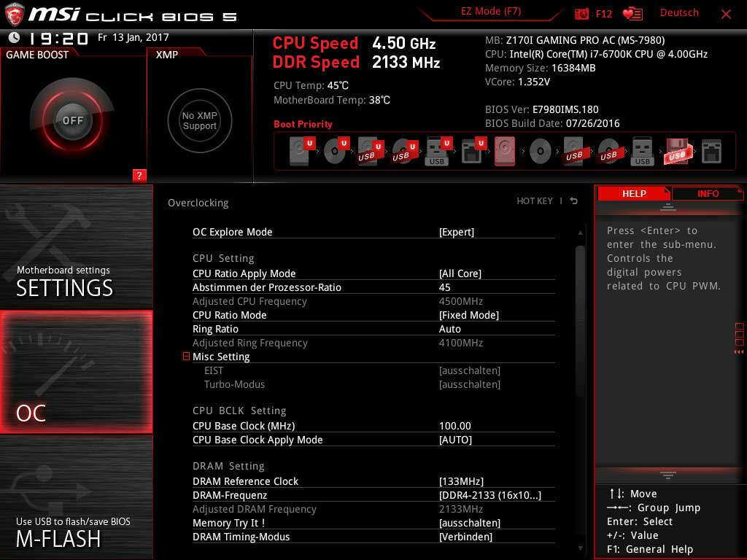Toggle the GAME BOOST OFF knob
The height and width of the screenshot is (560, 747).
pyautogui.click(x=72, y=120)
